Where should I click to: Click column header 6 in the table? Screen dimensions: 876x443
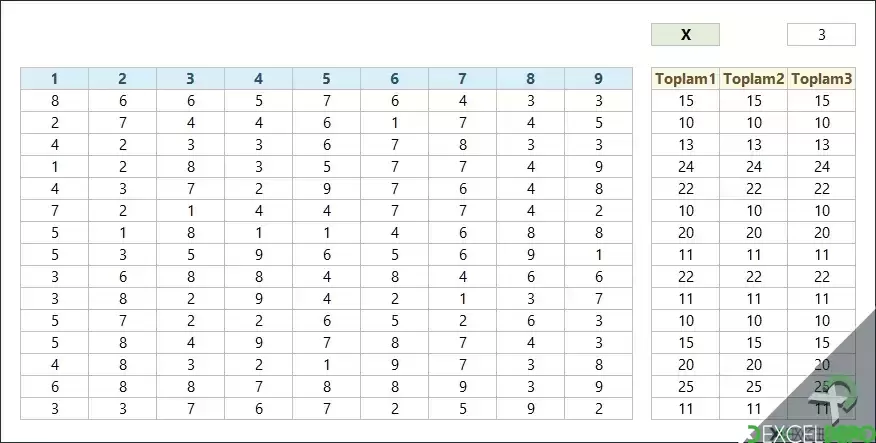pos(394,79)
